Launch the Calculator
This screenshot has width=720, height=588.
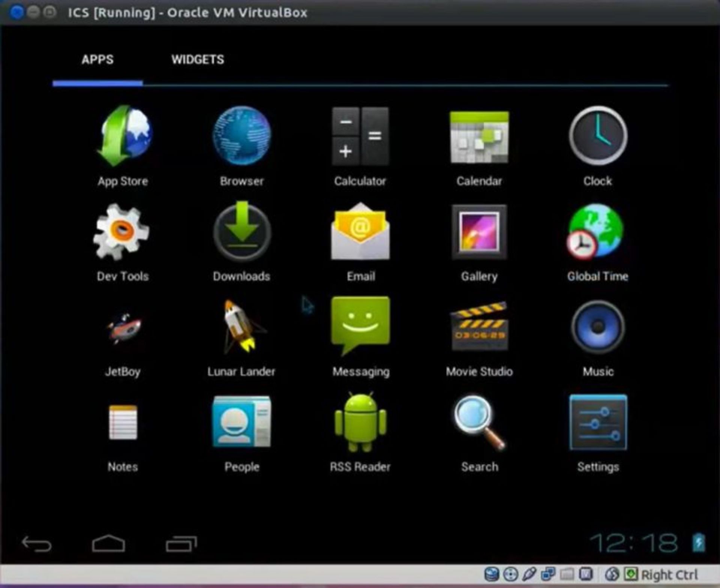360,137
